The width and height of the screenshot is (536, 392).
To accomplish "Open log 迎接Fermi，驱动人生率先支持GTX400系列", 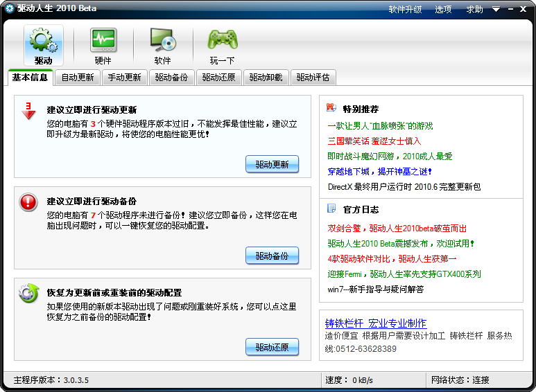I will (x=404, y=274).
